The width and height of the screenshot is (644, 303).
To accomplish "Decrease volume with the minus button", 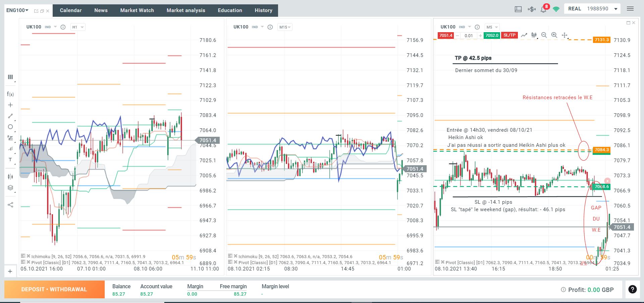I will click(457, 36).
